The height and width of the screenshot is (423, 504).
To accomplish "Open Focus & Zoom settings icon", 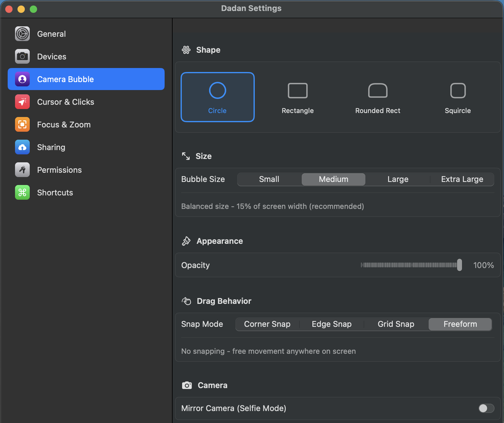I will click(22, 124).
